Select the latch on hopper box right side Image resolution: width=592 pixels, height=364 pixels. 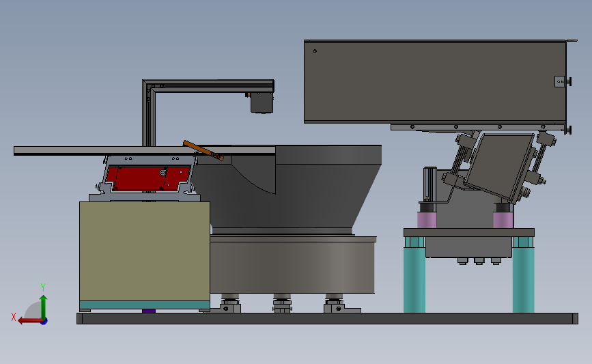click(x=562, y=81)
